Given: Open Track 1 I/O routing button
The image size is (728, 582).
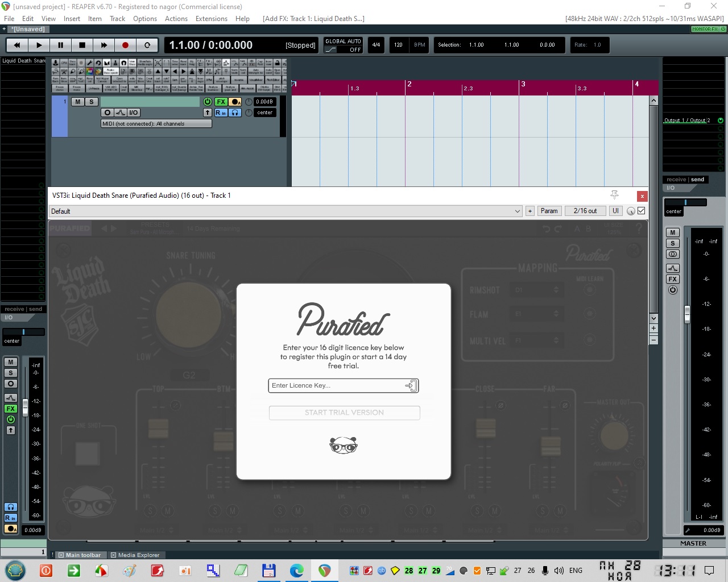Looking at the screenshot, I should [133, 113].
